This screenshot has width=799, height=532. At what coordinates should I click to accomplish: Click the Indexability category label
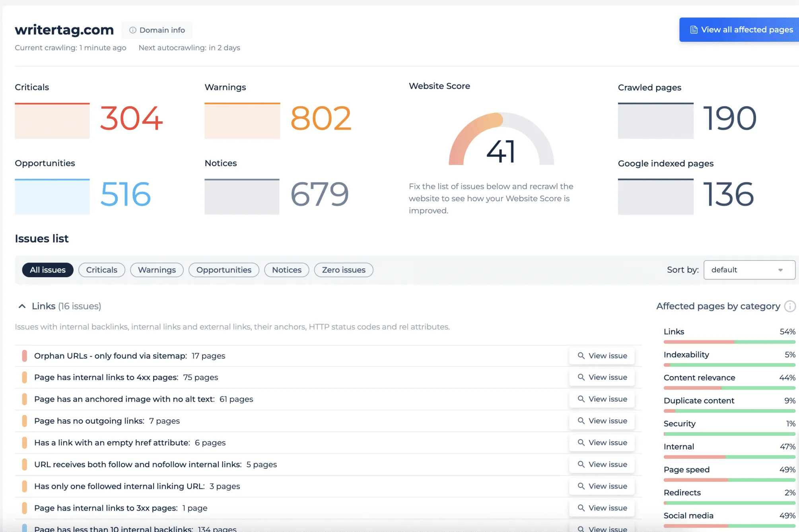686,355
